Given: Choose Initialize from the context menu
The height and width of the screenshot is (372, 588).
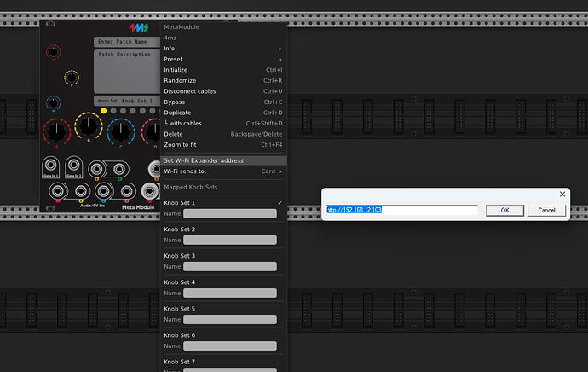Looking at the screenshot, I should 223,70.
